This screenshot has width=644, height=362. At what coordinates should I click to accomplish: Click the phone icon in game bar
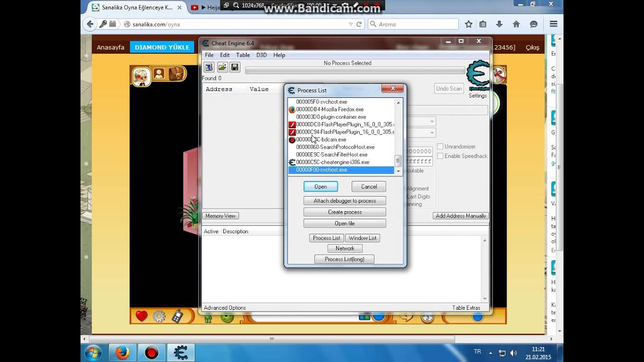click(177, 316)
